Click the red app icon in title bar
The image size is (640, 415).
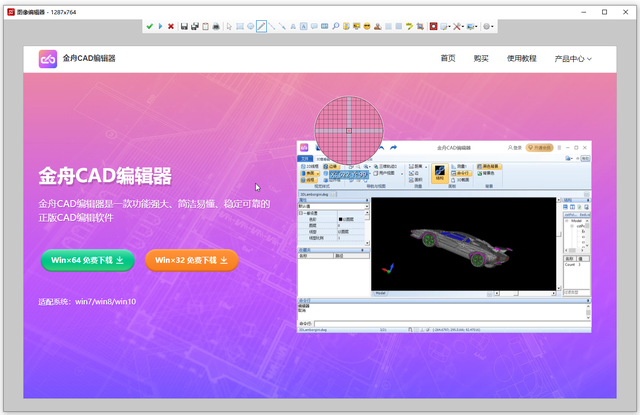coord(11,12)
